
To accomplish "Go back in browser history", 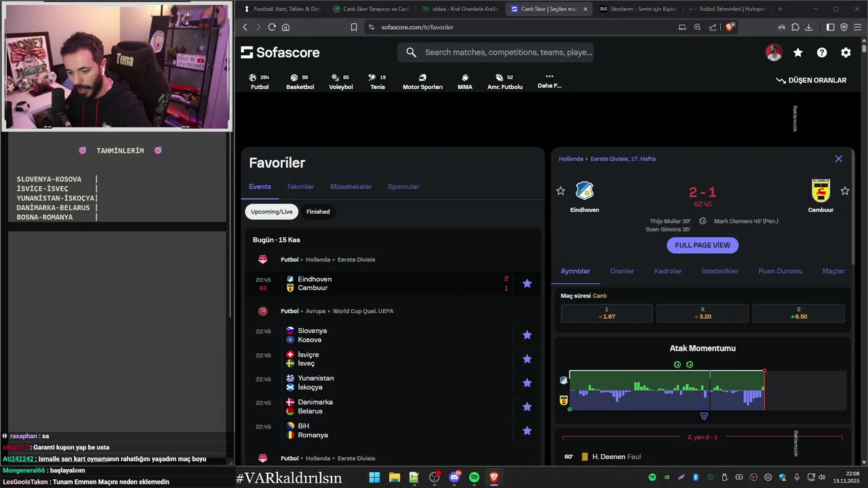I will (x=245, y=27).
